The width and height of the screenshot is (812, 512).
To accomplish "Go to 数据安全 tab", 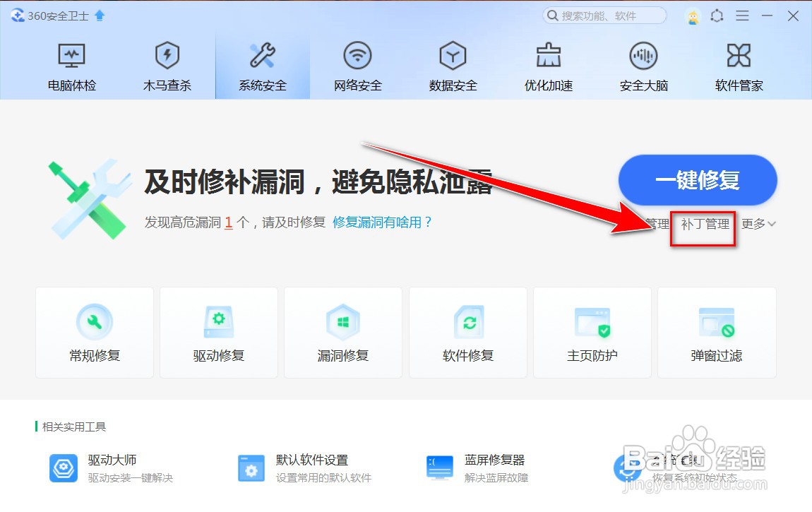I will pyautogui.click(x=453, y=67).
